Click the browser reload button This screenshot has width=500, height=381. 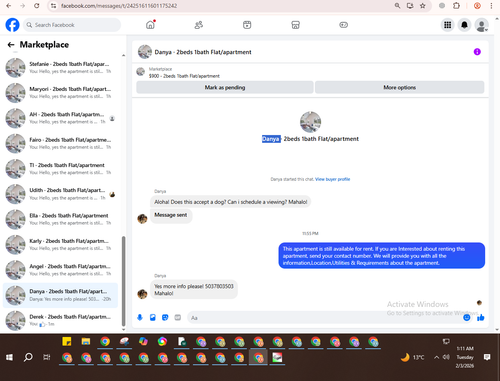[x=37, y=6]
